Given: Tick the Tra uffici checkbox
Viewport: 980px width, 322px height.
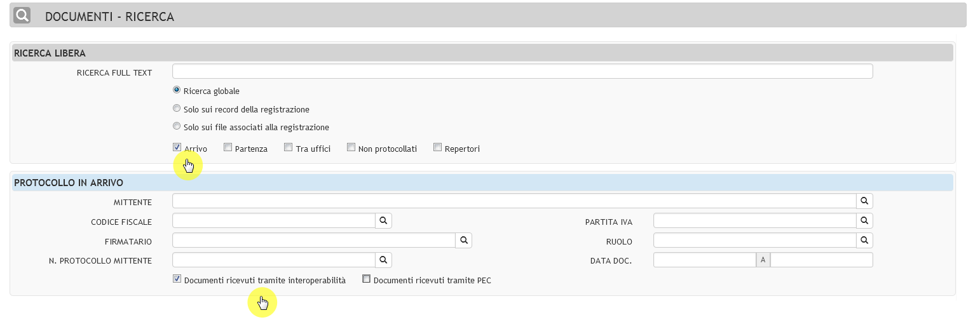Looking at the screenshot, I should (x=289, y=147).
